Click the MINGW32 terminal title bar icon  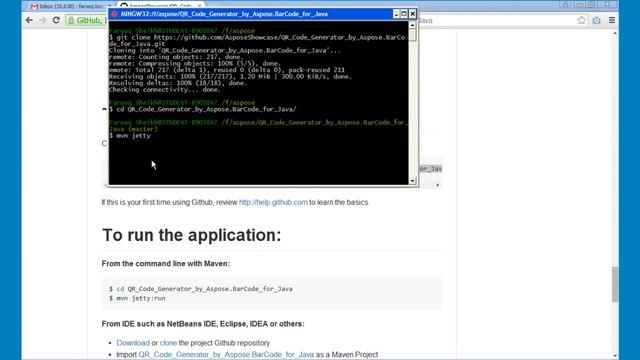click(x=114, y=14)
